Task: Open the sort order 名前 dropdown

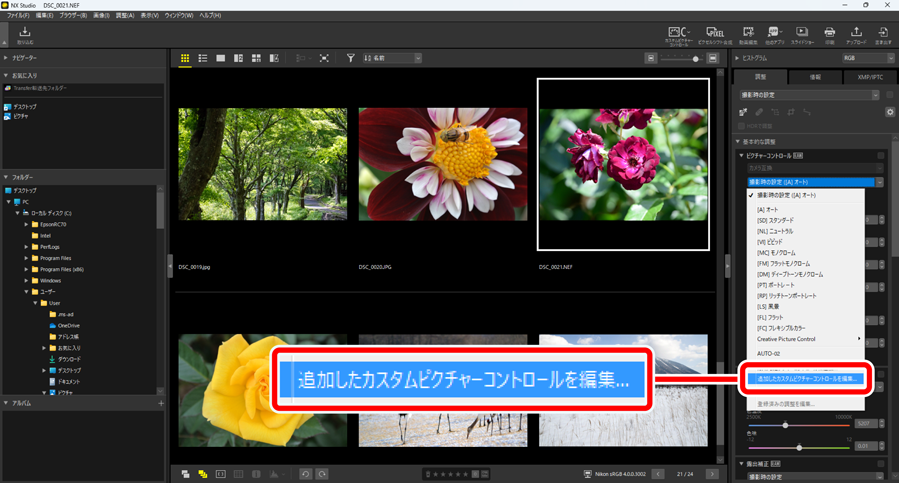Action: (x=392, y=59)
